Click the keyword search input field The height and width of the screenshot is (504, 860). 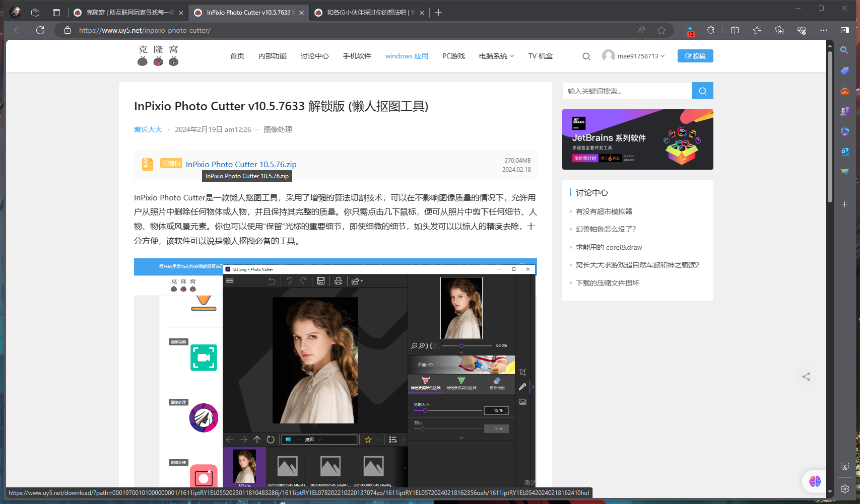pyautogui.click(x=627, y=91)
